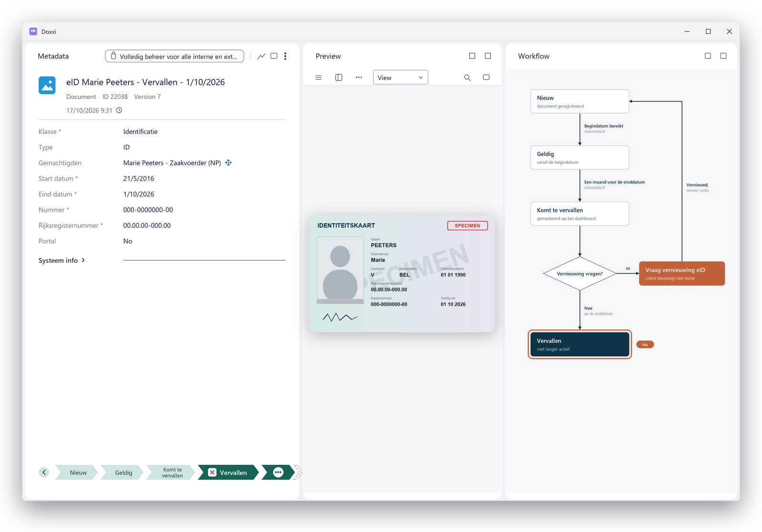The image size is (762, 532).
Task: Select the Geldig status step
Action: (x=123, y=472)
